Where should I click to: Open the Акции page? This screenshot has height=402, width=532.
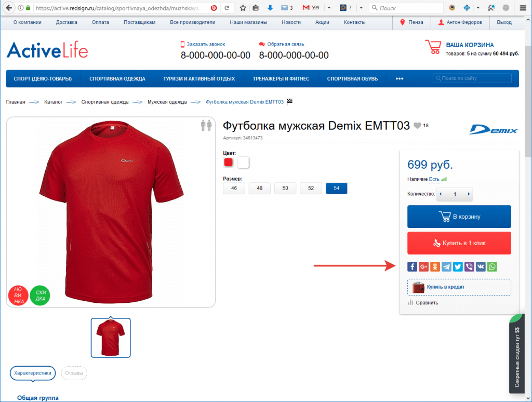(322, 22)
